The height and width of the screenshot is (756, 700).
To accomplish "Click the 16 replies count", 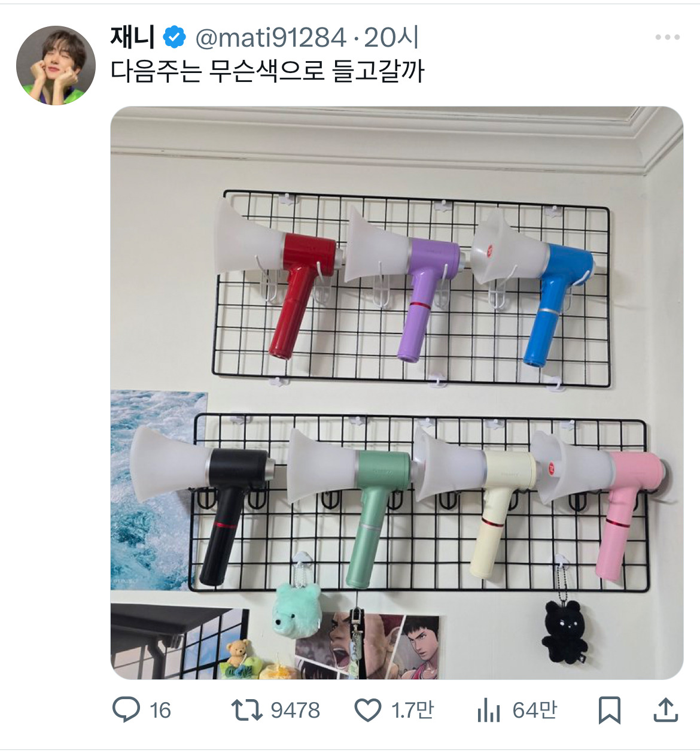I will coord(160,711).
